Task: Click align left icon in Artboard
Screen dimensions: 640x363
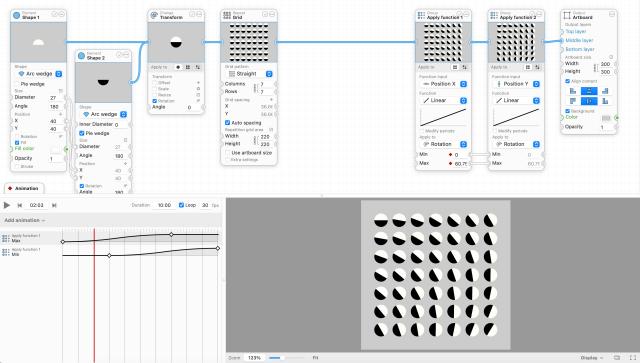Action: click(573, 91)
